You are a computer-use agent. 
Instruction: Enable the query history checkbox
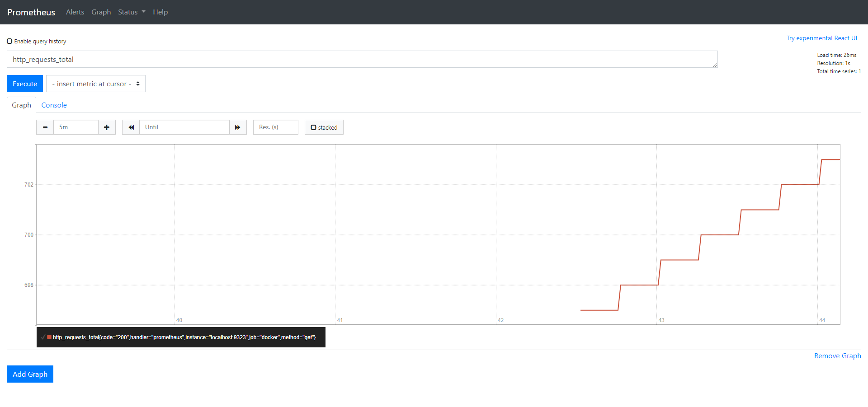(x=9, y=41)
